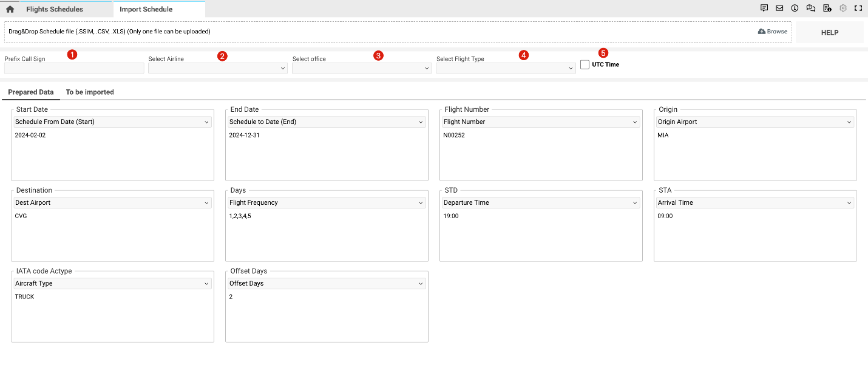The width and height of the screenshot is (868, 378).
Task: Open the mail envelope icon
Action: click(779, 9)
